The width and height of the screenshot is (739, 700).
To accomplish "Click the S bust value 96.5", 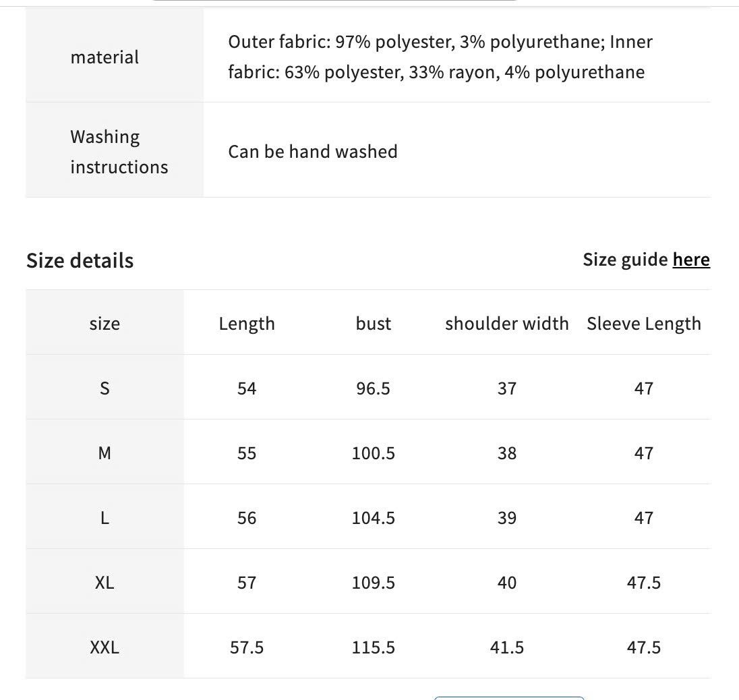I will (374, 388).
